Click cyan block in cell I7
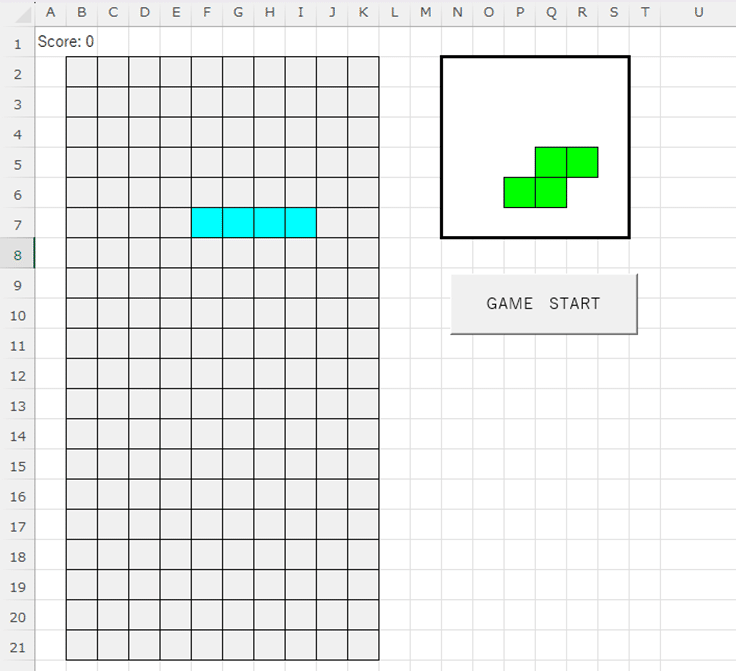This screenshot has height=671, width=736. point(301,222)
